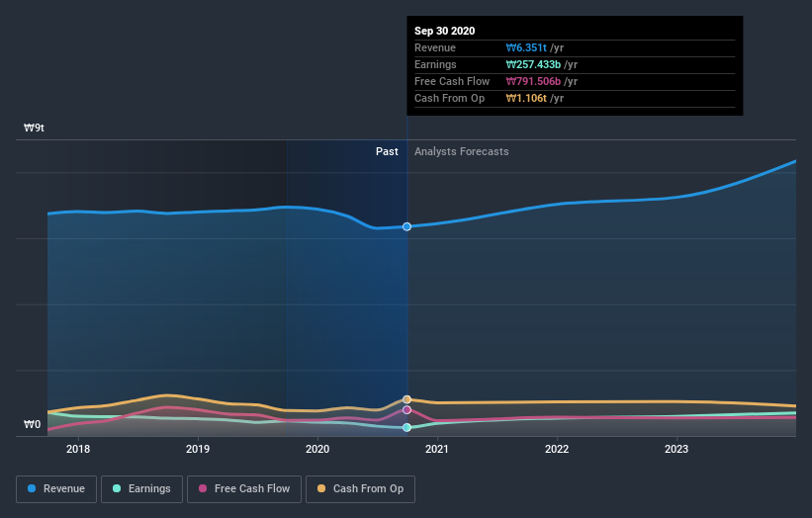
Task: Click the Analysts Forecasts label
Action: tap(462, 151)
